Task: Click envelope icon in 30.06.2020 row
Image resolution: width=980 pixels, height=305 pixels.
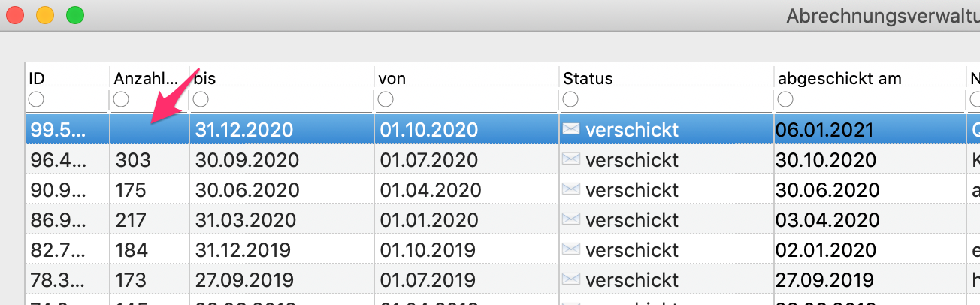Action: point(571,189)
